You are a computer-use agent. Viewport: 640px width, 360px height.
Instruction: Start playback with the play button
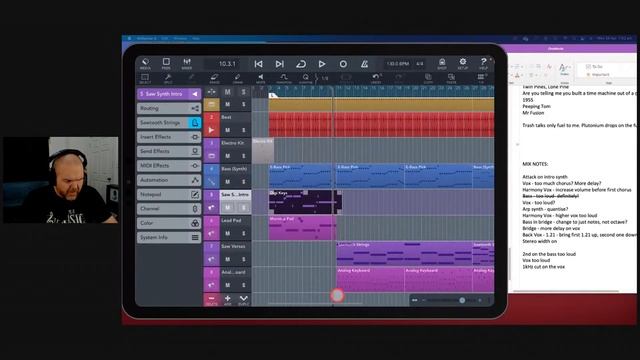pyautogui.click(x=322, y=64)
